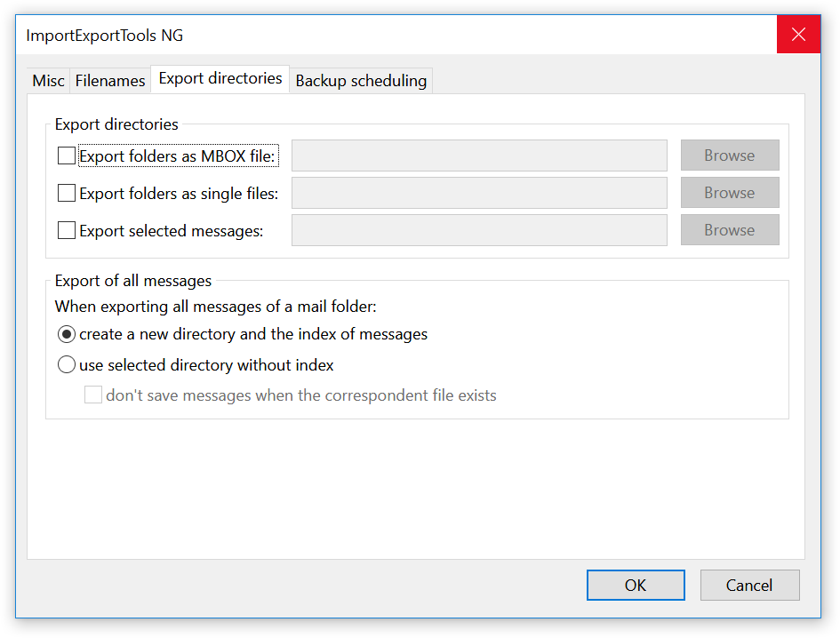Select the Export directories tab
The width and height of the screenshot is (840, 638).
click(220, 79)
